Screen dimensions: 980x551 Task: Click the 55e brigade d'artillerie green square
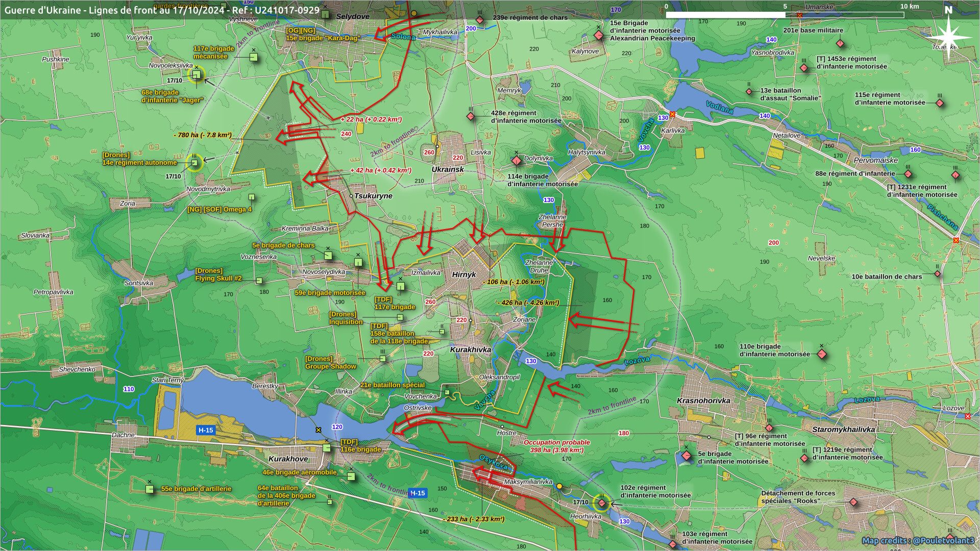[150, 489]
